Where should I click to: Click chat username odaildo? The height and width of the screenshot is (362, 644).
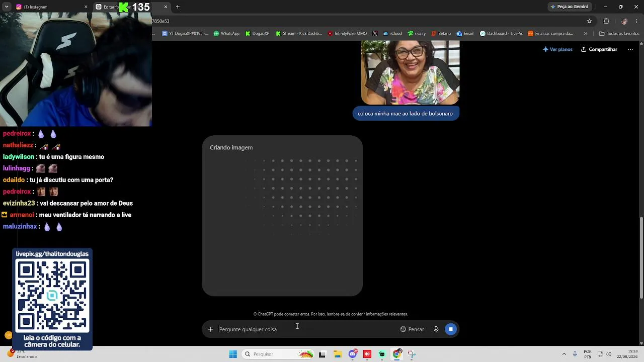tap(14, 180)
